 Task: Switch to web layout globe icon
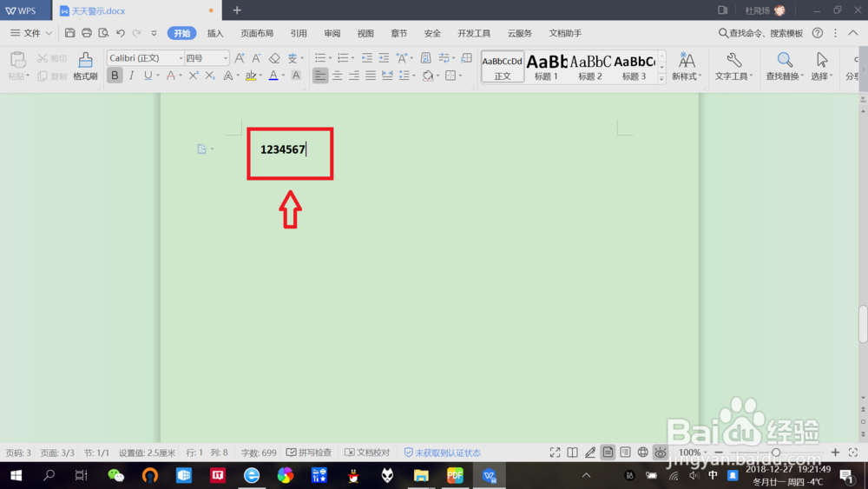[642, 453]
